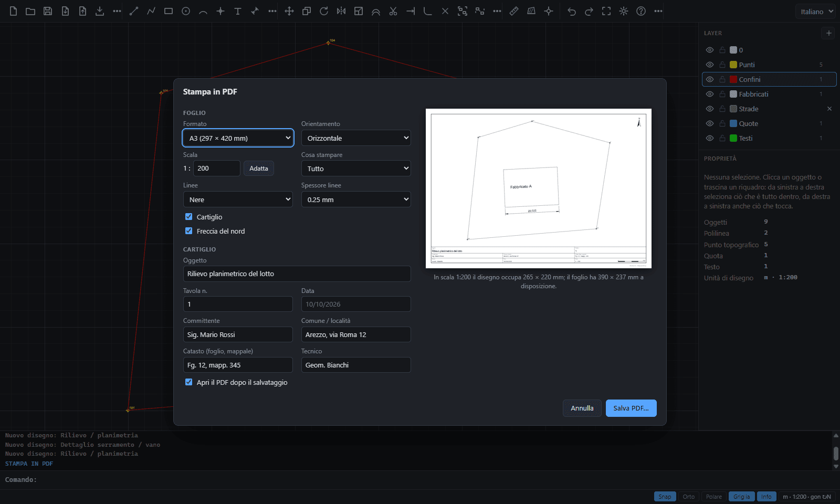Open the Orientamento dropdown

click(356, 138)
